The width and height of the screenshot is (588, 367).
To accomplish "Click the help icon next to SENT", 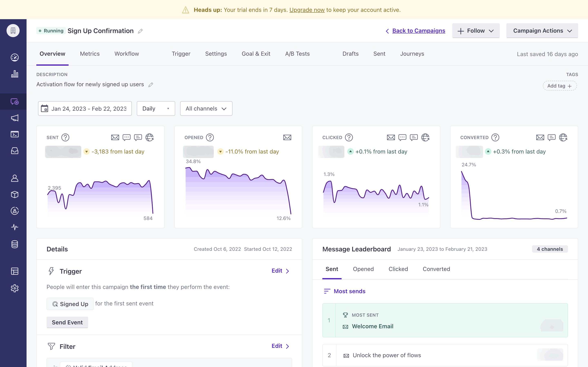I will (x=65, y=137).
